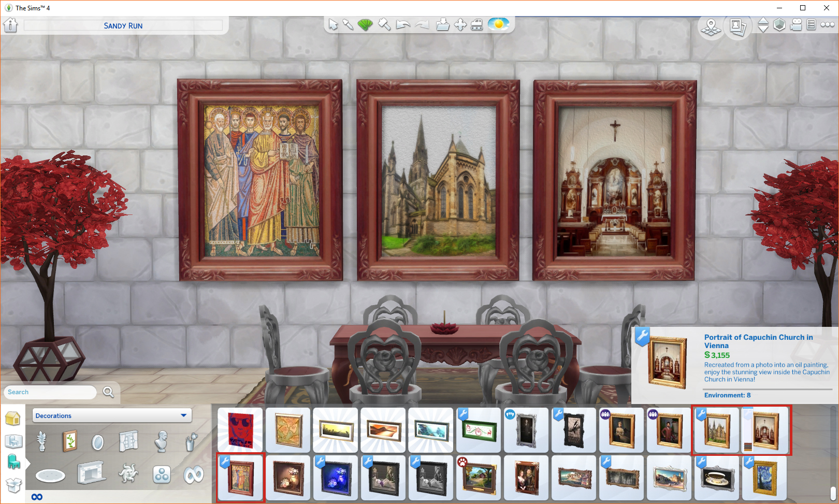Switch camera mode via camera icon
This screenshot has width=839, height=504.
pyautogui.click(x=797, y=24)
